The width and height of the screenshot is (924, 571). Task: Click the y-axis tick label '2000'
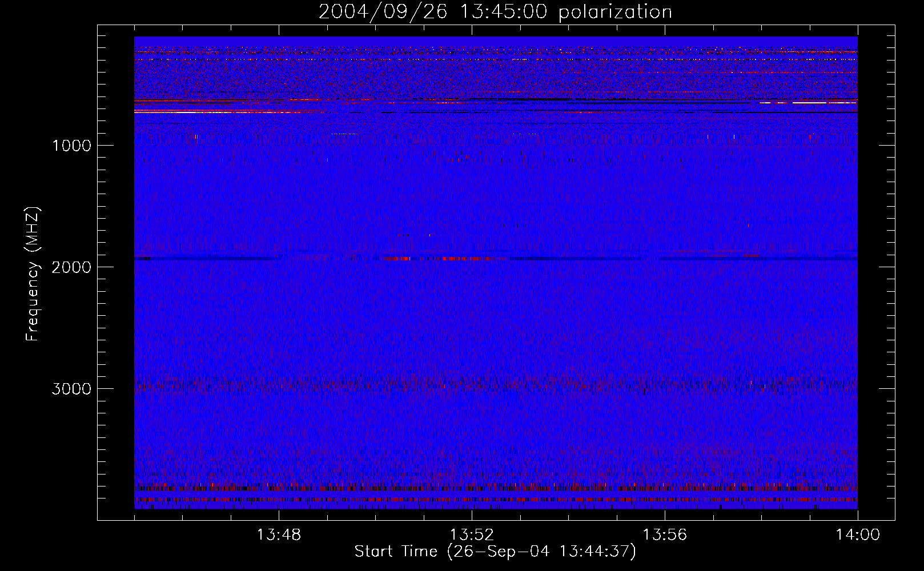pos(71,267)
